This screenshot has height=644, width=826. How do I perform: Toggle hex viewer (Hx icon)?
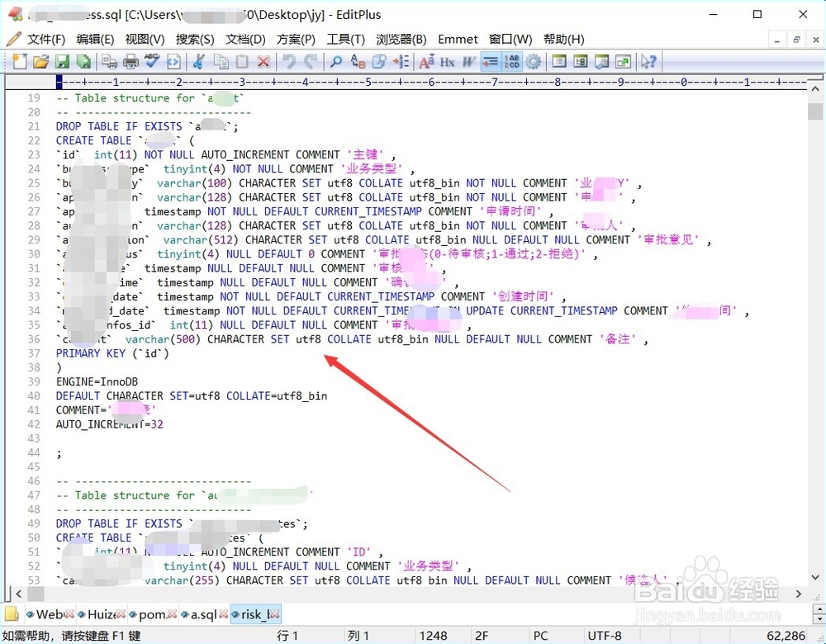(x=447, y=62)
